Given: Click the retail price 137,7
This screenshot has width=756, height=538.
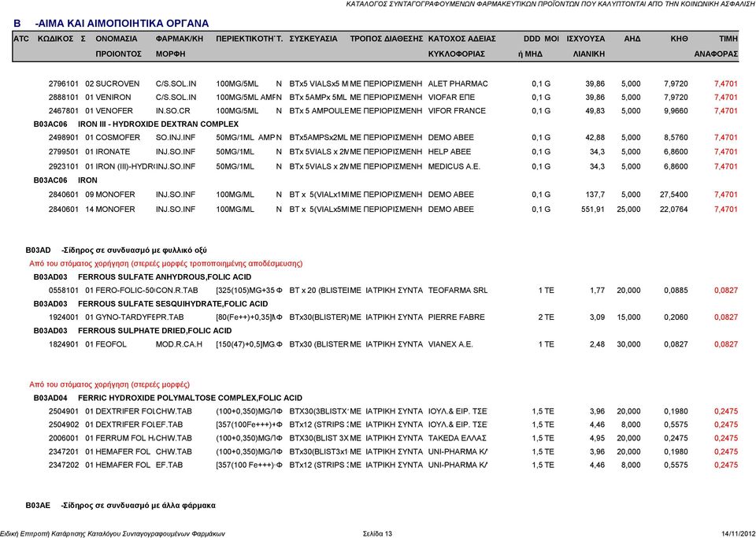Looking at the screenshot, I should (595, 195).
